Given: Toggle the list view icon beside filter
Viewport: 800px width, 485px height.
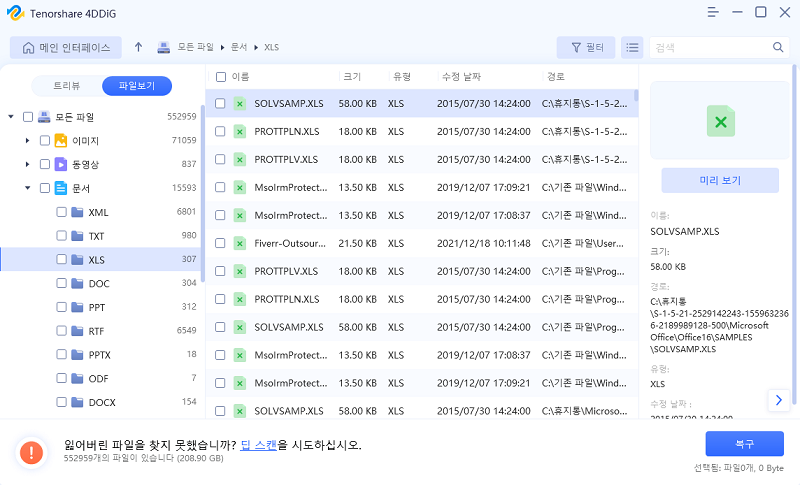Looking at the screenshot, I should 632,47.
